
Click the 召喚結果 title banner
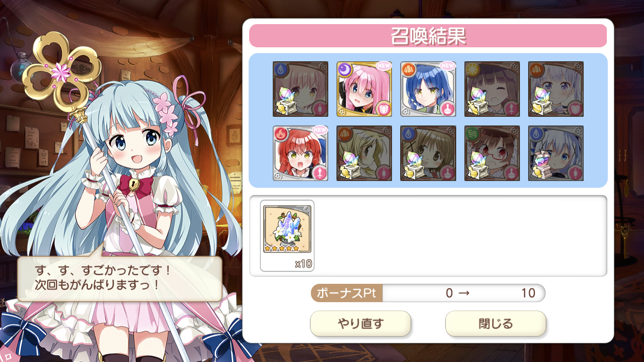tap(428, 36)
